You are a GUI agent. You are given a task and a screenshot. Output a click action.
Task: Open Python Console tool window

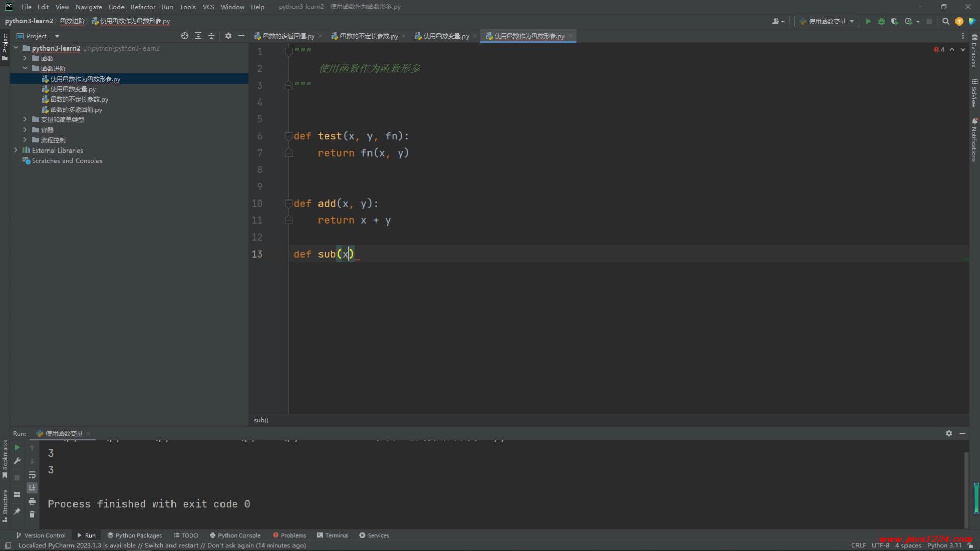click(235, 535)
